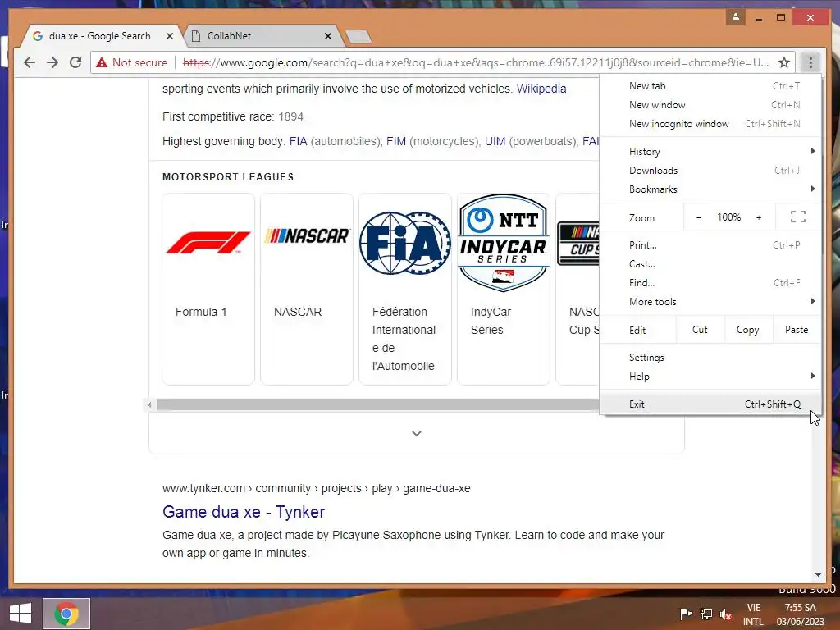Expand the Bookmarks submenu
Screen dimensions: 840x630
(710, 189)
